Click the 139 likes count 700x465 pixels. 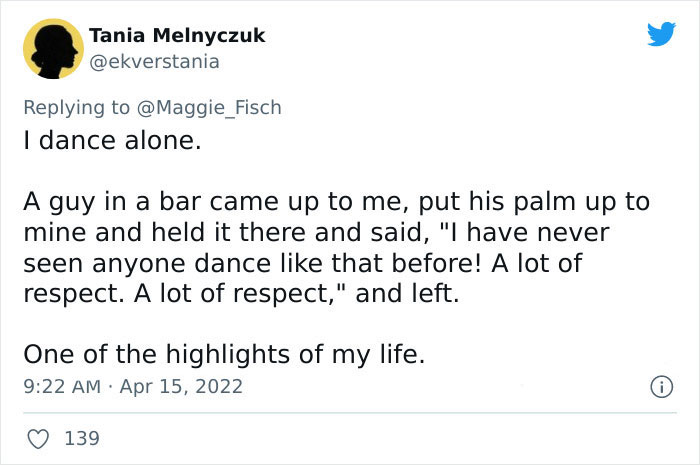[81, 438]
